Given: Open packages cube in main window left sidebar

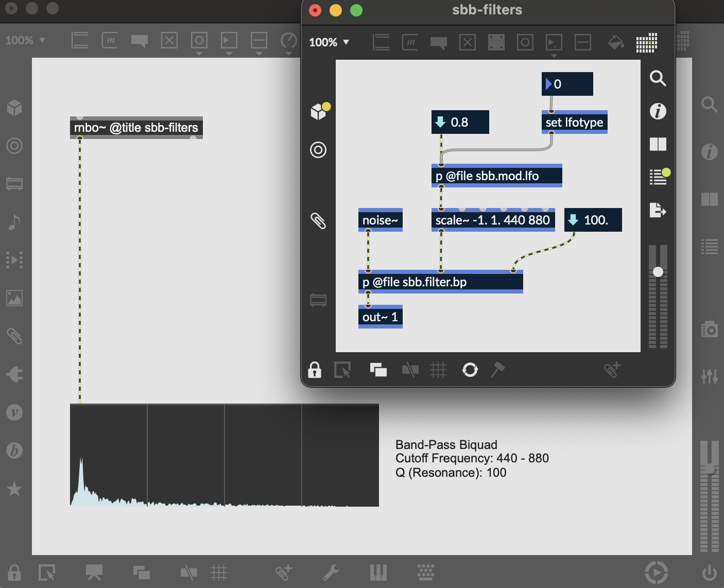Looking at the screenshot, I should (14, 107).
